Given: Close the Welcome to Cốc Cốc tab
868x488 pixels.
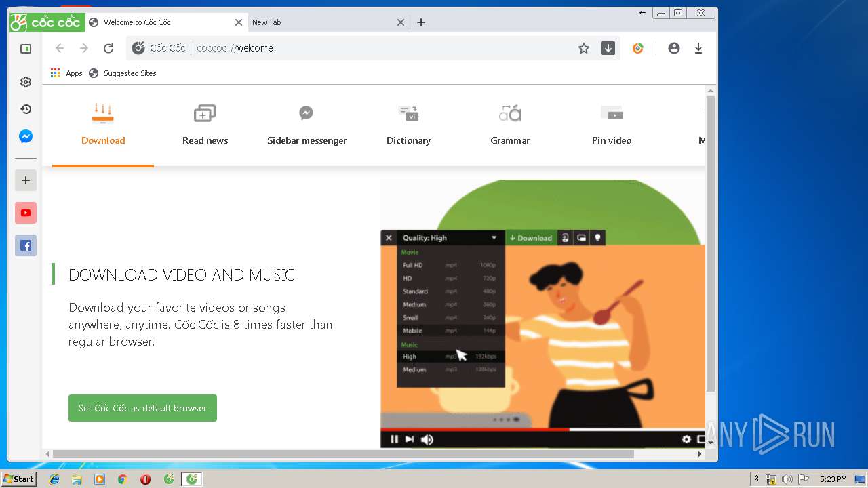Looking at the screenshot, I should [239, 22].
